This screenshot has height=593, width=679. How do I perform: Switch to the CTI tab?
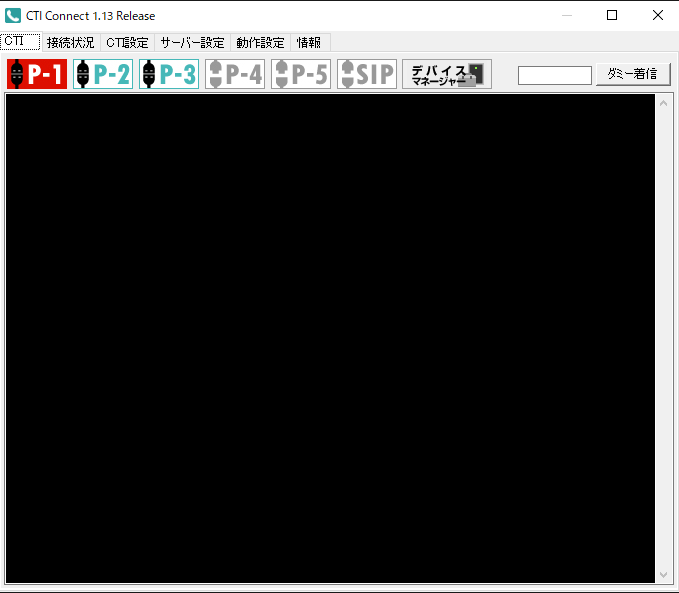[x=20, y=41]
